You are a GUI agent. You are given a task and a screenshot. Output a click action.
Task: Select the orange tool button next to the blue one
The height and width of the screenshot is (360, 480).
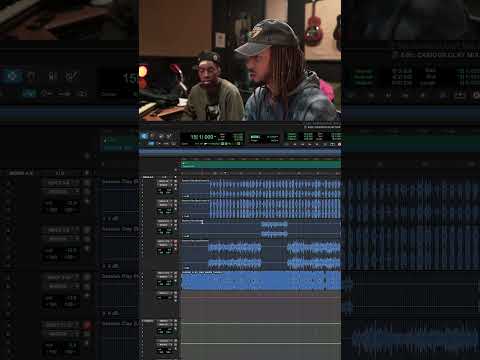click(152, 136)
